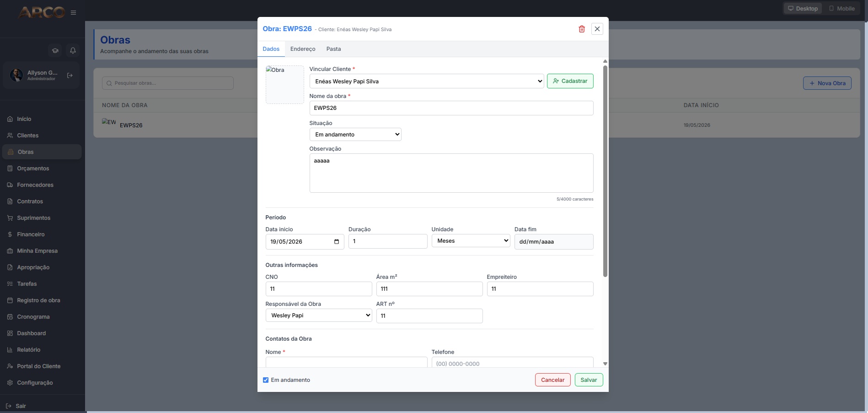868x413 pixels.
Task: Delete obra using red trash icon
Action: tap(582, 29)
